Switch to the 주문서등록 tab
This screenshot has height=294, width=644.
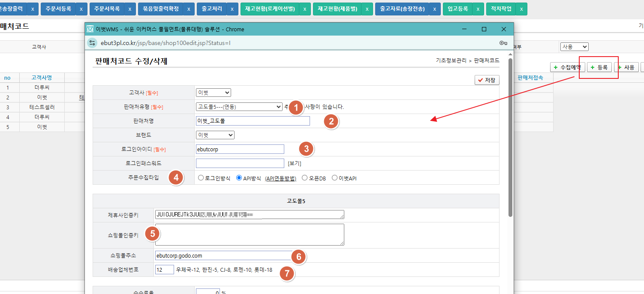[x=58, y=9]
